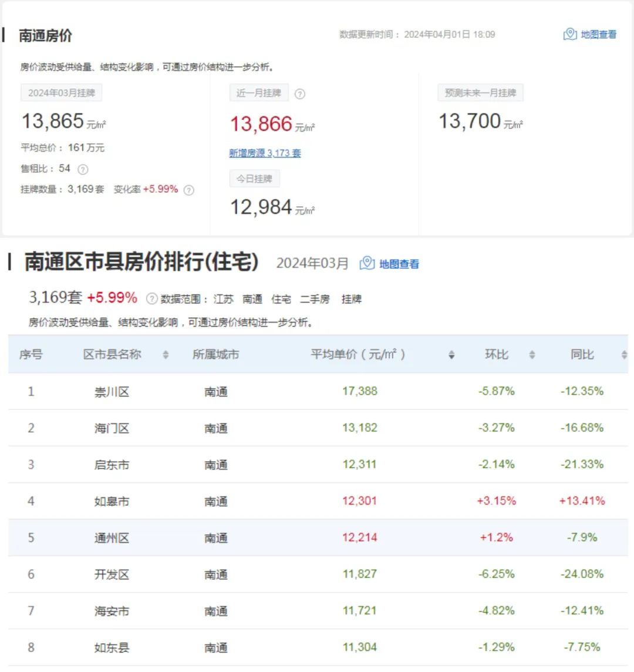Click the 2024年03月挂牌 label

62,92
